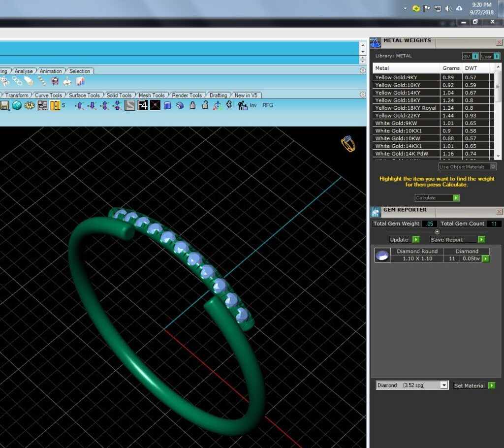Open the Curve Tools tab
The height and width of the screenshot is (448, 504).
[48, 95]
